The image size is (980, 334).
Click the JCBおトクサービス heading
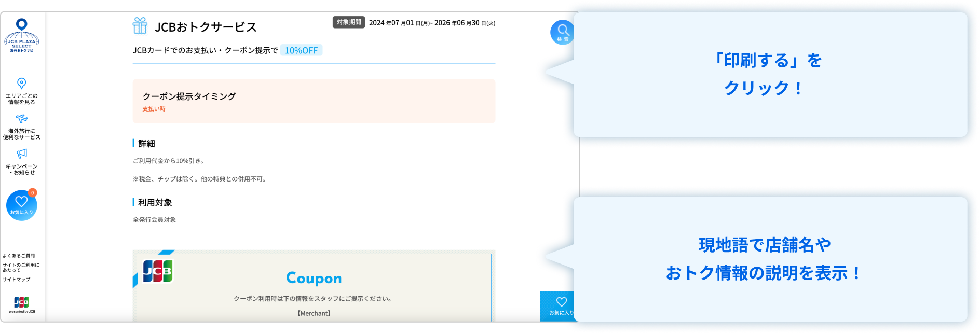pos(206,27)
